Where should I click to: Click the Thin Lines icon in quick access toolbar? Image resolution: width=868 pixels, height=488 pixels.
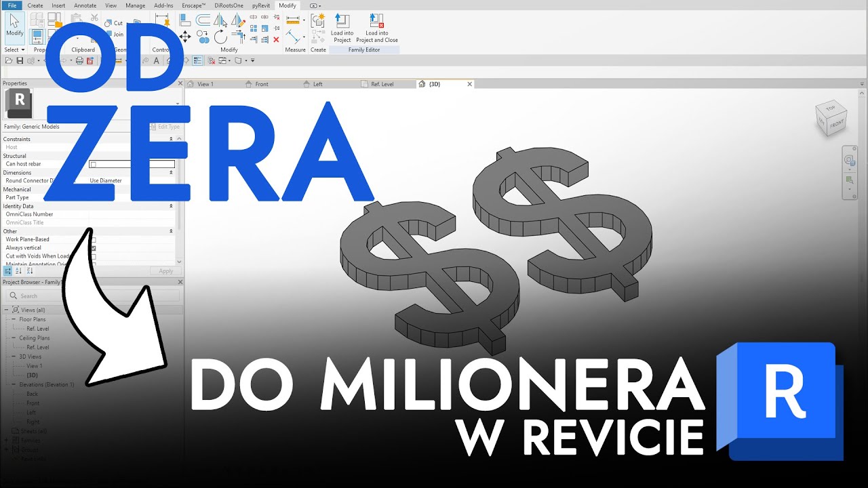197,60
